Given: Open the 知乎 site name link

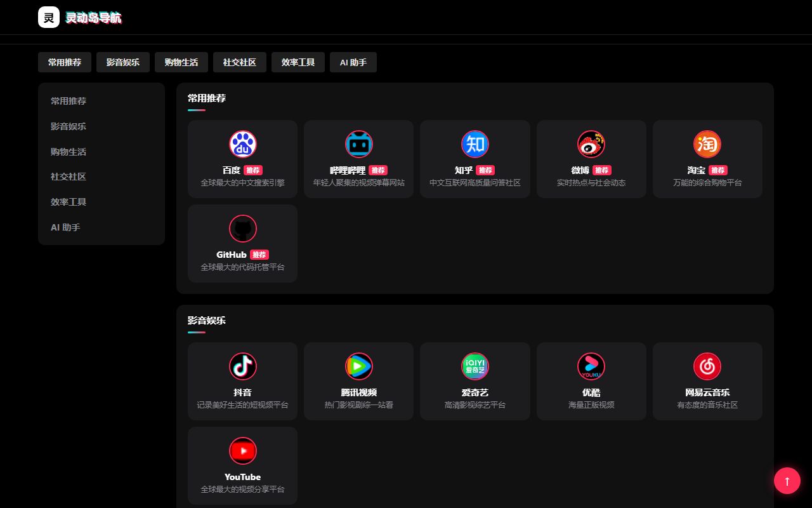Looking at the screenshot, I should tap(464, 170).
